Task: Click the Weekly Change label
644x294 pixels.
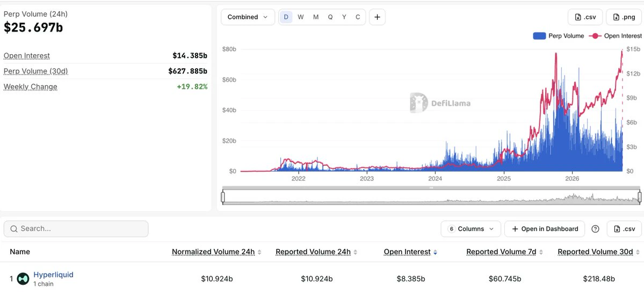Action: tap(31, 87)
